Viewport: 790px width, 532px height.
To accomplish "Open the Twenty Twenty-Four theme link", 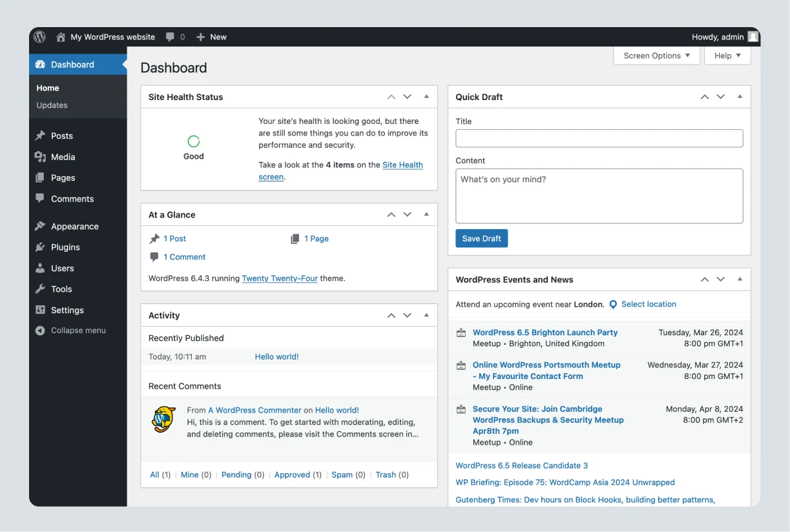I will [x=280, y=278].
